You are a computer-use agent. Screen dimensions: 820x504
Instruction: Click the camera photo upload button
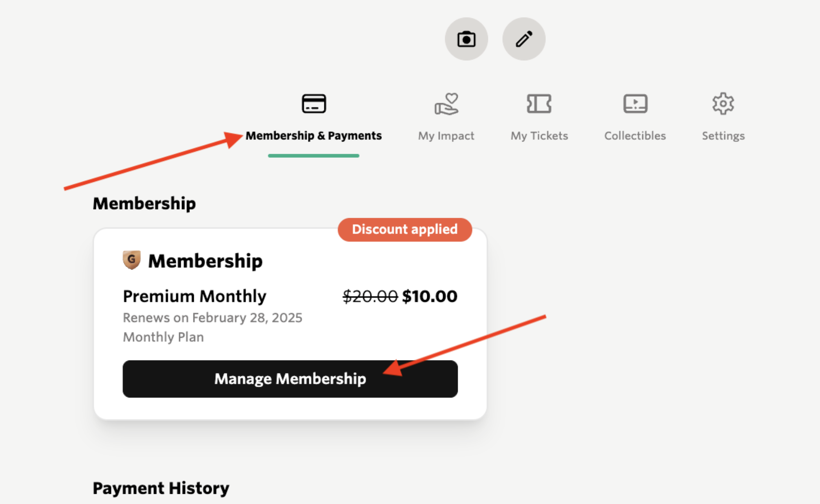click(466, 39)
